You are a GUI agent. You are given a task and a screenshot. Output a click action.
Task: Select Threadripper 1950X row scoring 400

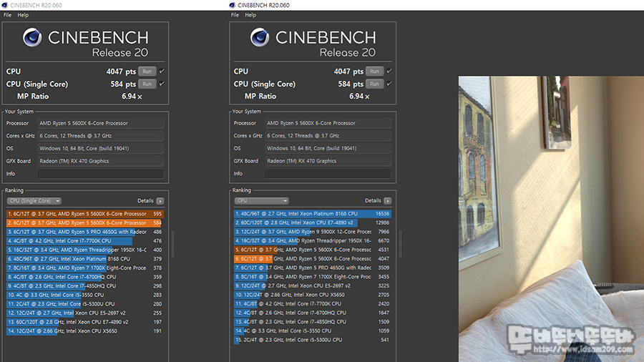[84, 250]
